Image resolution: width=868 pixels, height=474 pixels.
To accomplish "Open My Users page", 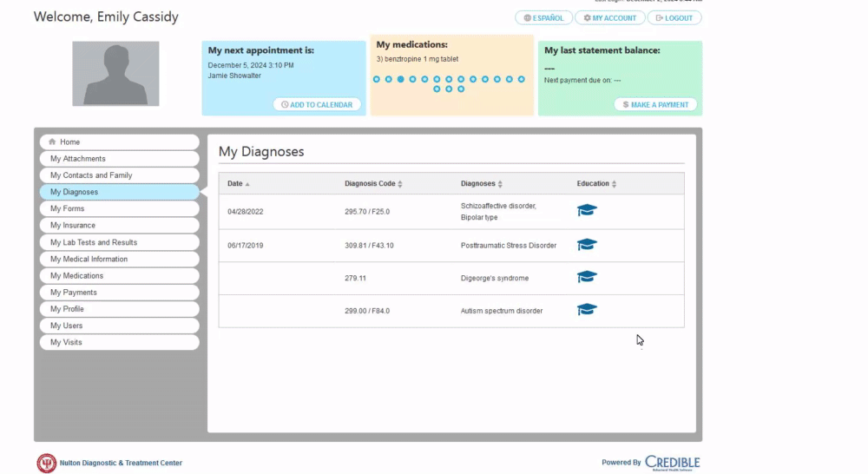I will point(120,326).
